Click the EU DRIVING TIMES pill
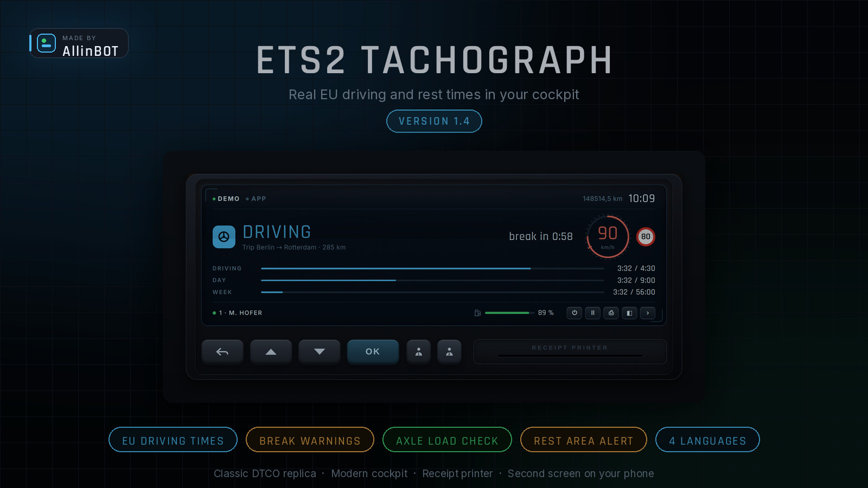The image size is (868, 488). (x=173, y=441)
